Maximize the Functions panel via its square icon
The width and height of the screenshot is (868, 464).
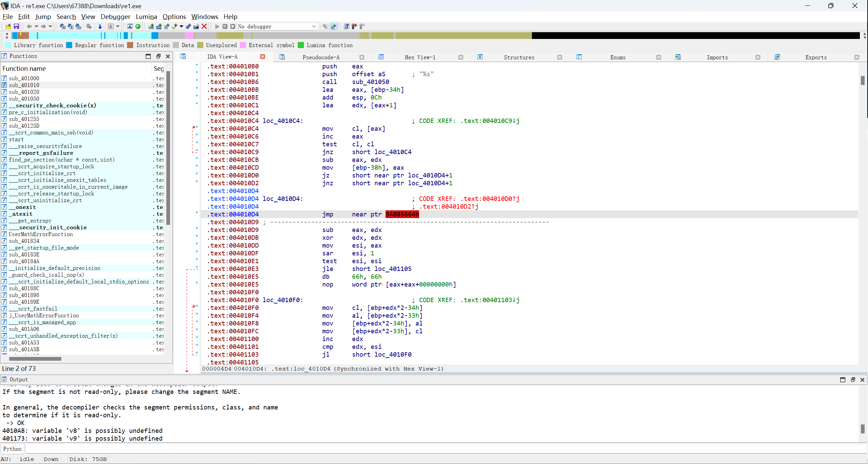(148, 56)
